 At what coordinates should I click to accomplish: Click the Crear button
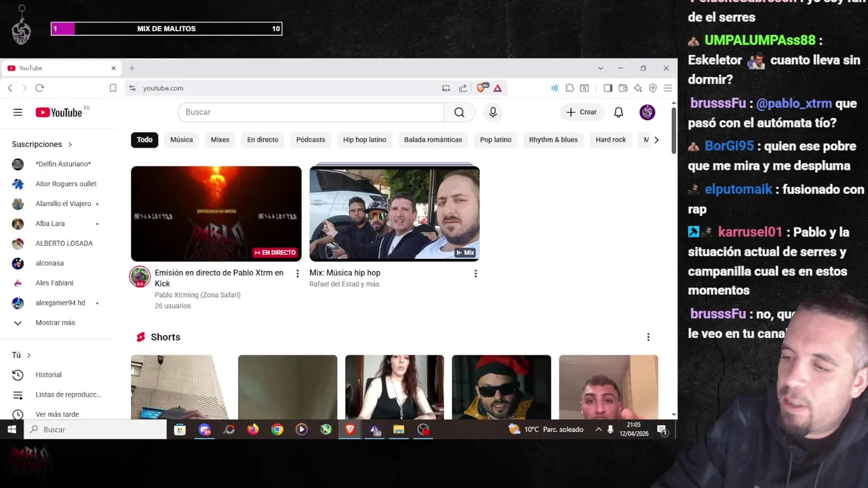(x=581, y=113)
